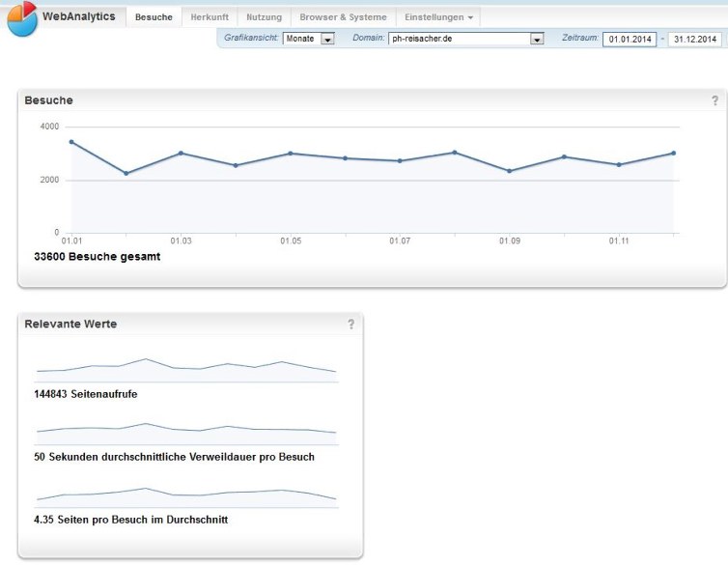This screenshot has height=565, width=728.
Task: Click the Seiten pro Besuch sparkline
Action: click(185, 496)
